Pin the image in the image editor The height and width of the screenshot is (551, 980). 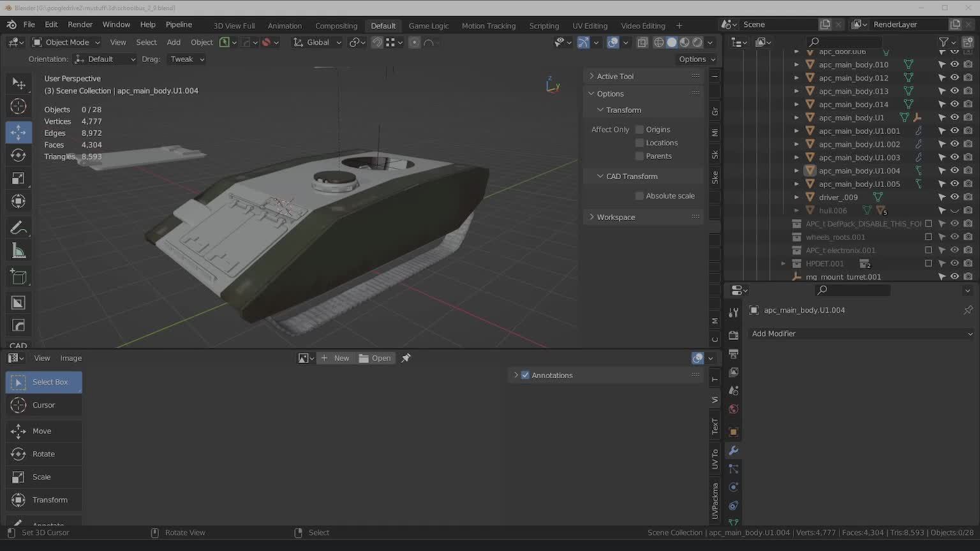pyautogui.click(x=406, y=358)
